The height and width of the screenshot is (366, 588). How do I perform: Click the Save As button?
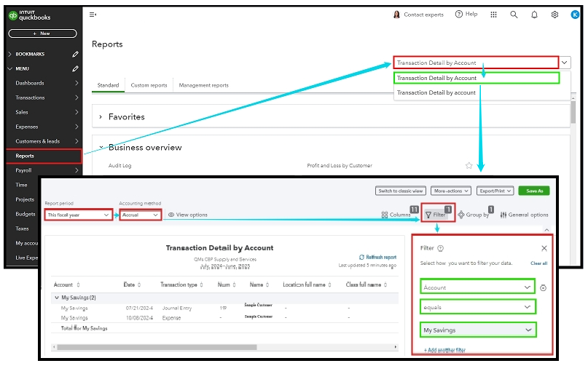pos(534,191)
